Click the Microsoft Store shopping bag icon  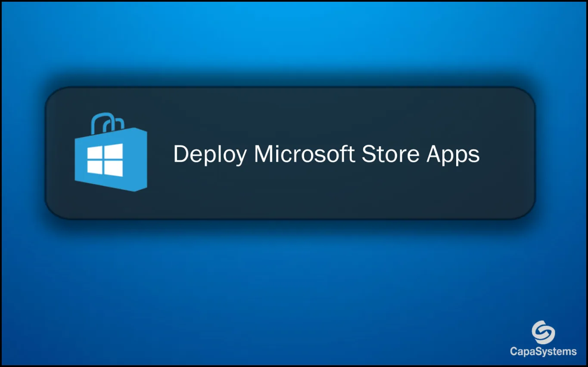coord(111,152)
